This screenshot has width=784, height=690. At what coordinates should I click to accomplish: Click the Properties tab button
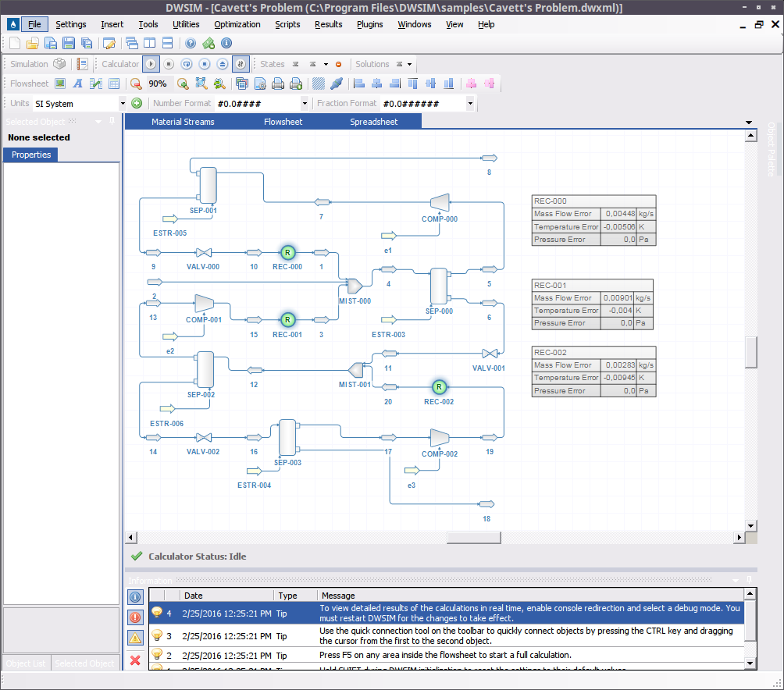(31, 155)
